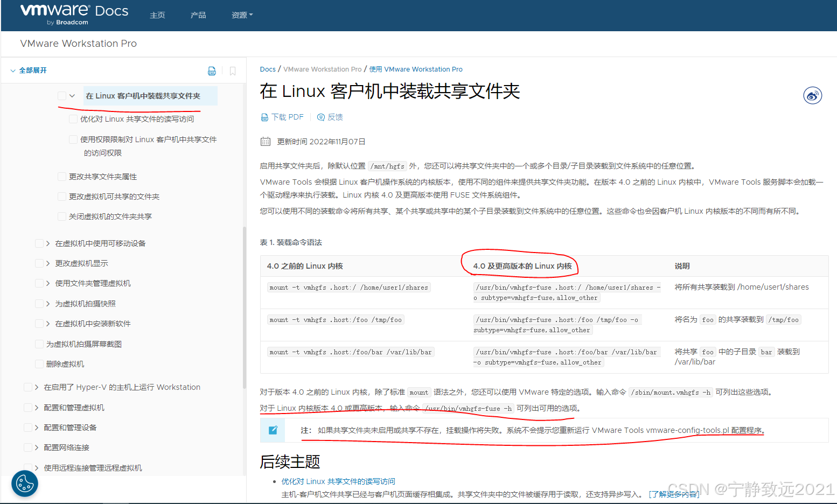The height and width of the screenshot is (504, 837).
Task: Click the note icon beside 注
Action: pyautogui.click(x=273, y=430)
